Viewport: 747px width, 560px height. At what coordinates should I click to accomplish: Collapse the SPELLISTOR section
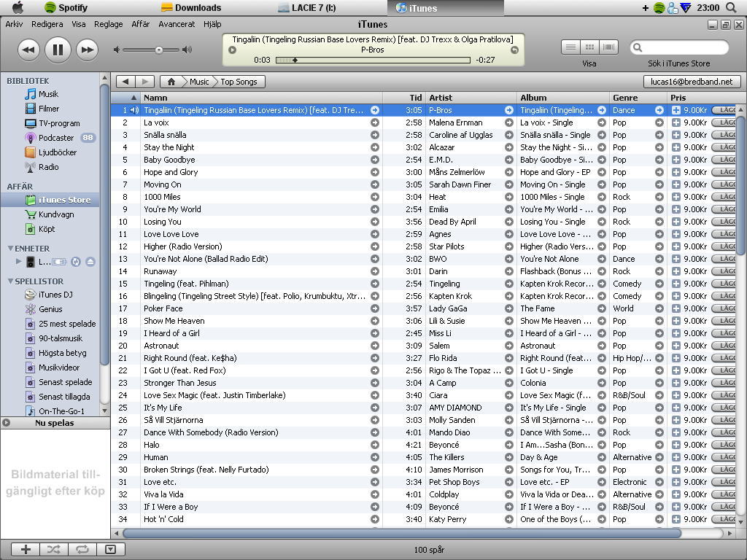[x=10, y=281]
